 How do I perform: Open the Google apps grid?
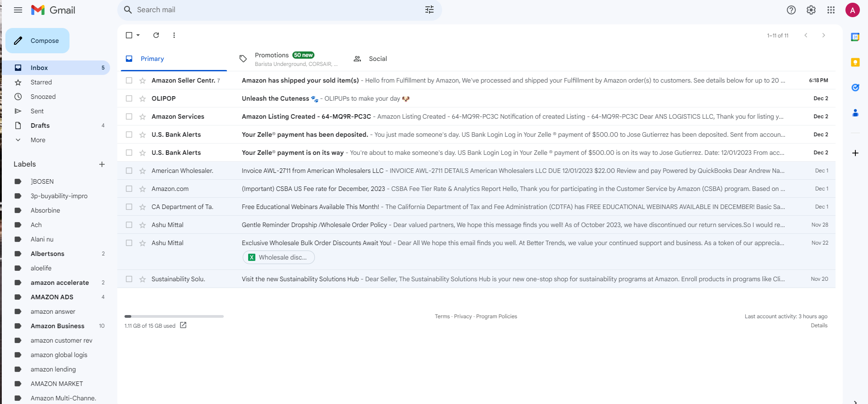[831, 10]
